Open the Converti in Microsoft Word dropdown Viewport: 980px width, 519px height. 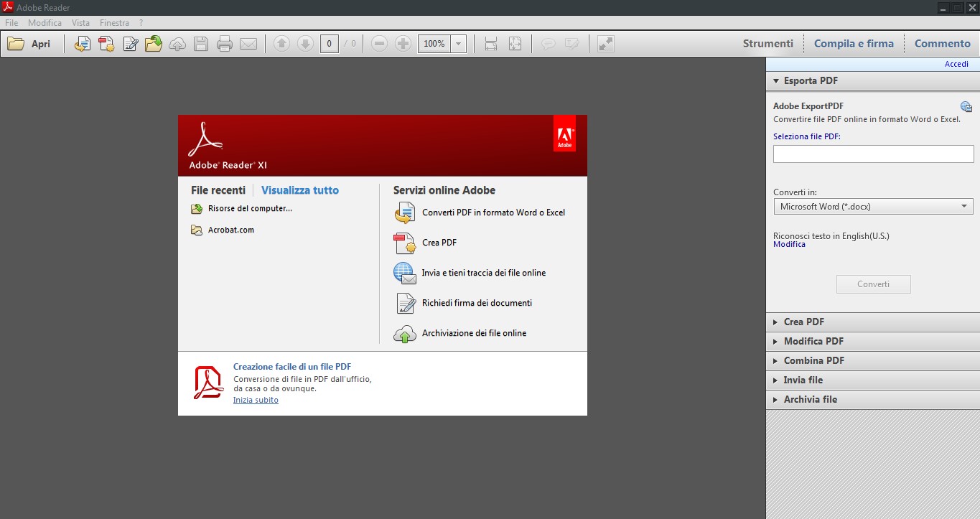[x=873, y=207]
